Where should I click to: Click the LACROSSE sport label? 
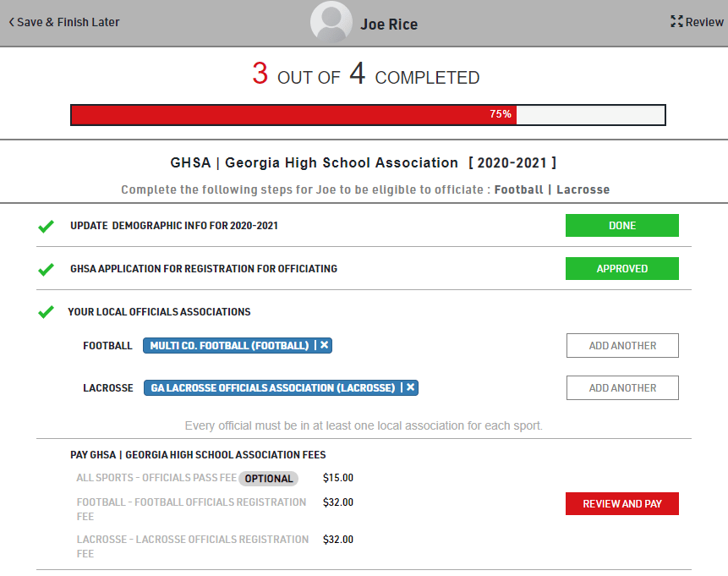point(108,388)
